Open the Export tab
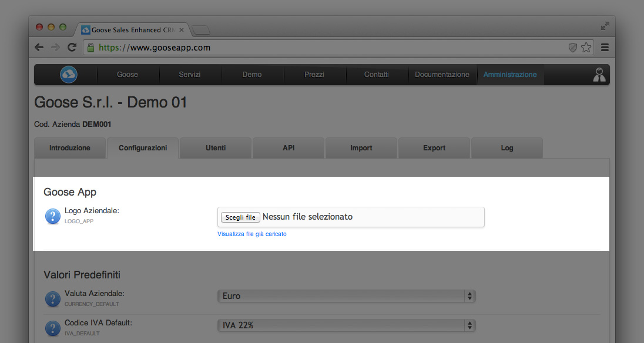The height and width of the screenshot is (343, 644). click(434, 147)
